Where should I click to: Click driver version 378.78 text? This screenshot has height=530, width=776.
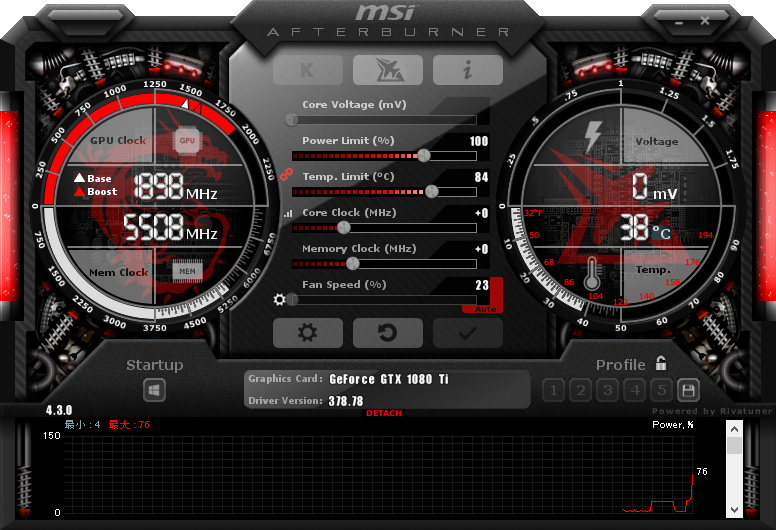(345, 401)
